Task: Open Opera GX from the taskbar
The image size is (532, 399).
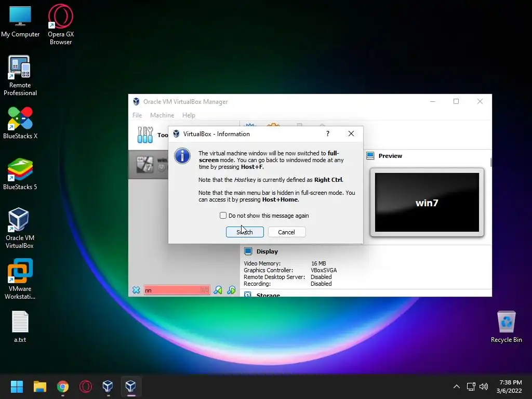Action: (86, 387)
